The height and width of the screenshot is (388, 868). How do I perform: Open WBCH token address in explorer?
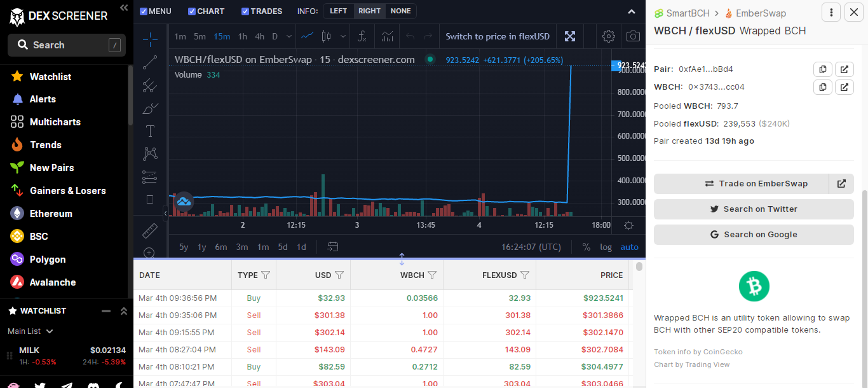coord(844,87)
